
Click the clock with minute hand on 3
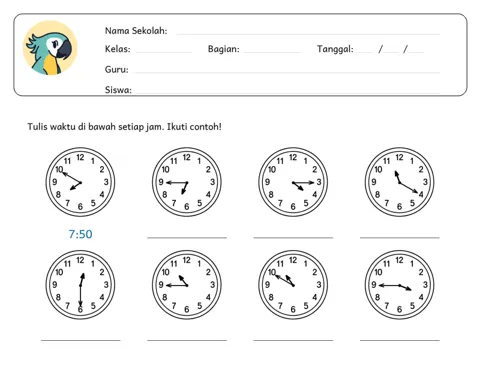click(x=293, y=182)
